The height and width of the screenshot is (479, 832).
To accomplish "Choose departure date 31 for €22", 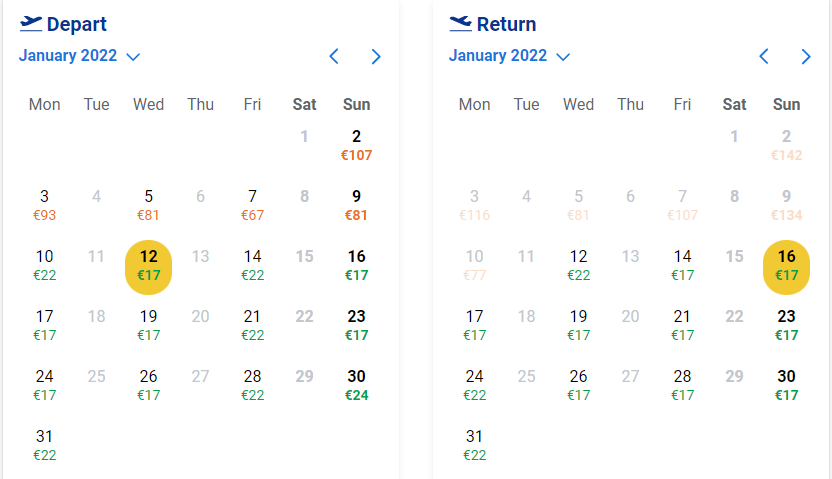I will [45, 445].
